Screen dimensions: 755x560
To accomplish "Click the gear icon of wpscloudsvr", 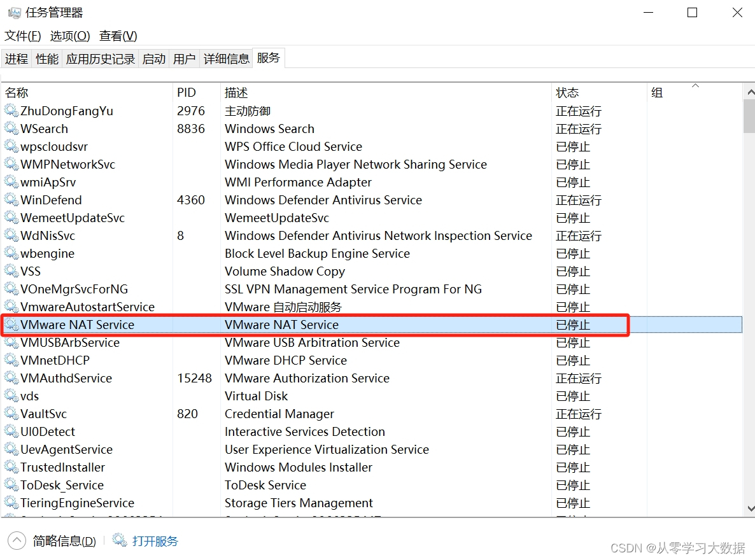I will [x=11, y=146].
